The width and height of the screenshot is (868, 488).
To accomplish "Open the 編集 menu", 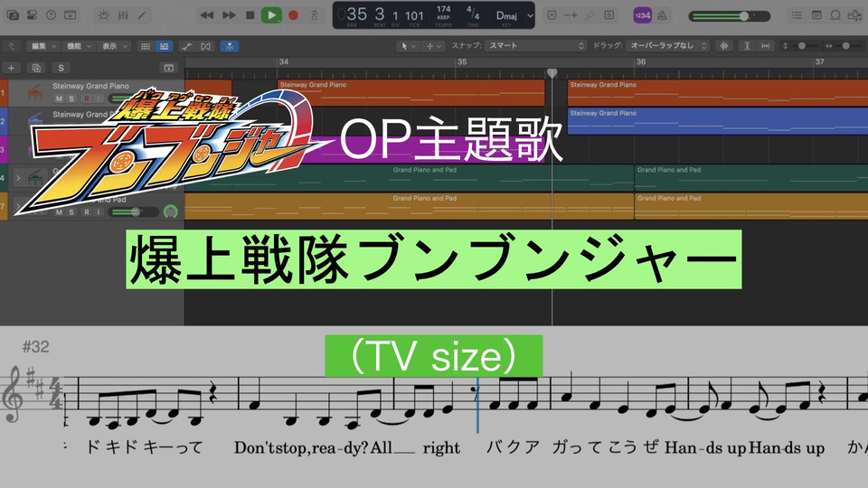I will tap(43, 46).
